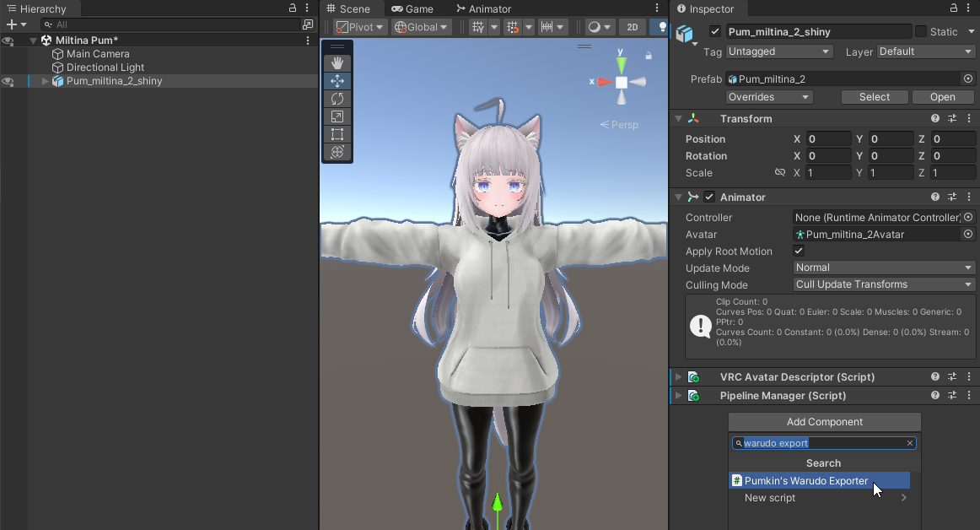
Task: Open Pipeline Manager help icon
Action: point(935,396)
